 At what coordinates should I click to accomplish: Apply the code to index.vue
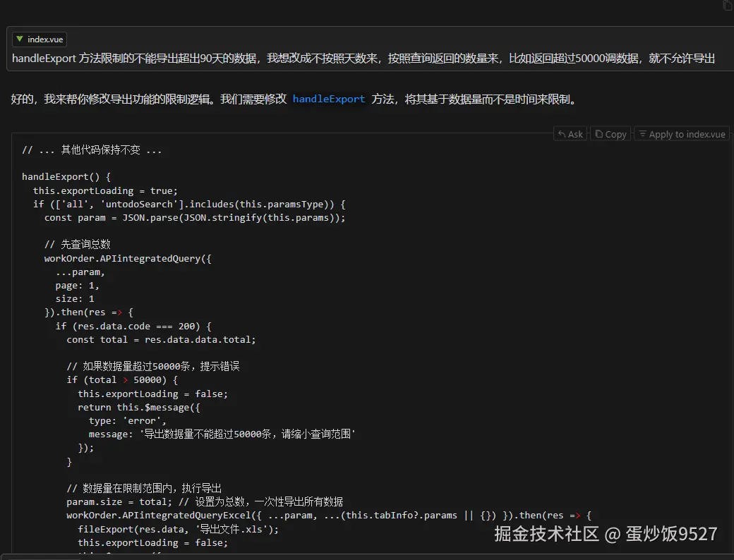pos(682,134)
